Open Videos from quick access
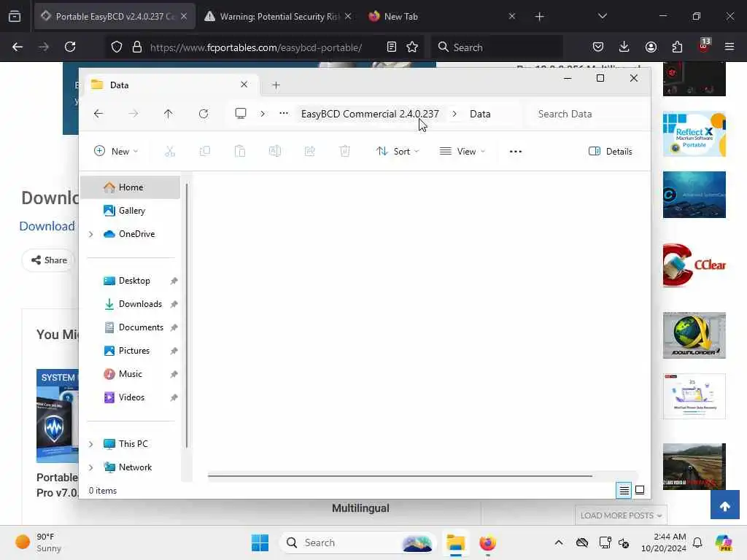 point(131,397)
